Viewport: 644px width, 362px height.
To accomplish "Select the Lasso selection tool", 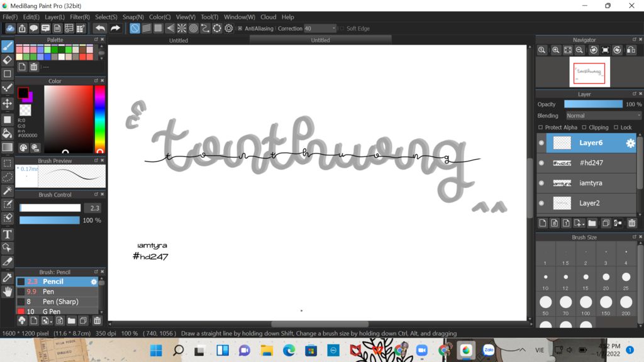I will click(x=8, y=177).
